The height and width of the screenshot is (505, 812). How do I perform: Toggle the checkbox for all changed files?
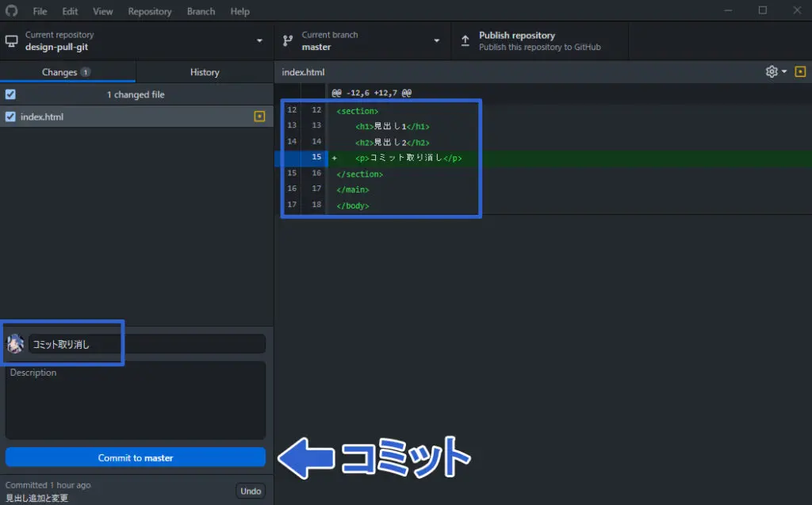[10, 94]
